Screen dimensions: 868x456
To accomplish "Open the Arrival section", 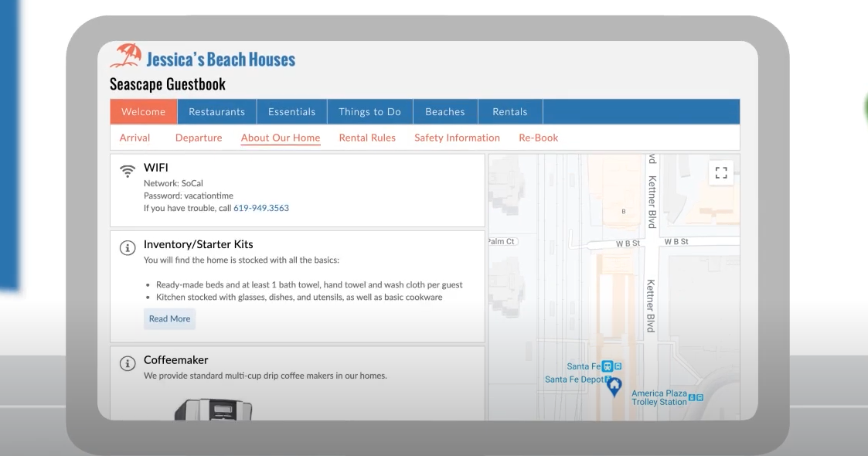I will (x=134, y=138).
